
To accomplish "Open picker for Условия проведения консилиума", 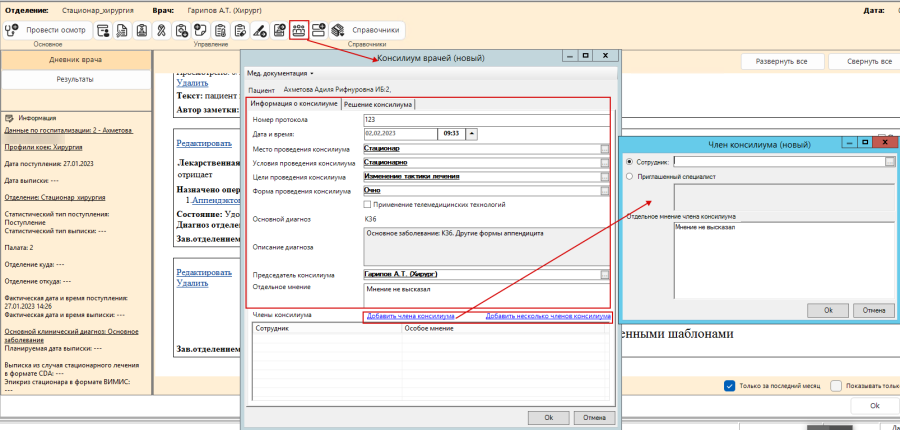I will pyautogui.click(x=604, y=162).
